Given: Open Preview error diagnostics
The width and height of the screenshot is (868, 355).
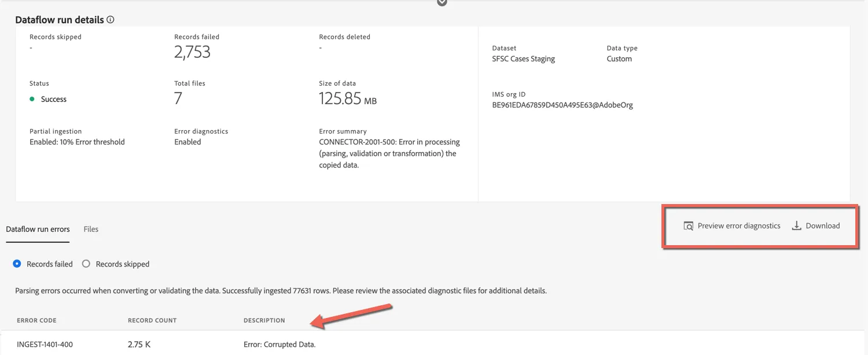Looking at the screenshot, I should pyautogui.click(x=732, y=225).
